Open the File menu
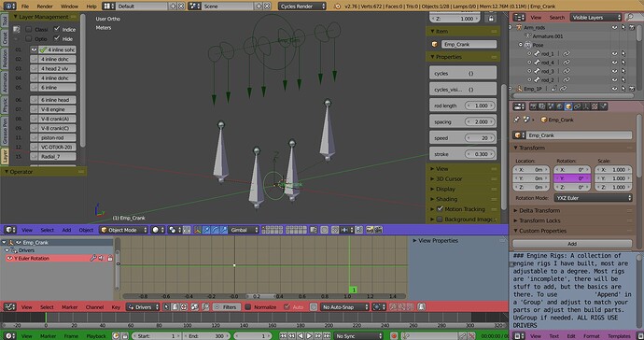This screenshot has height=340, width=644. coord(25,7)
